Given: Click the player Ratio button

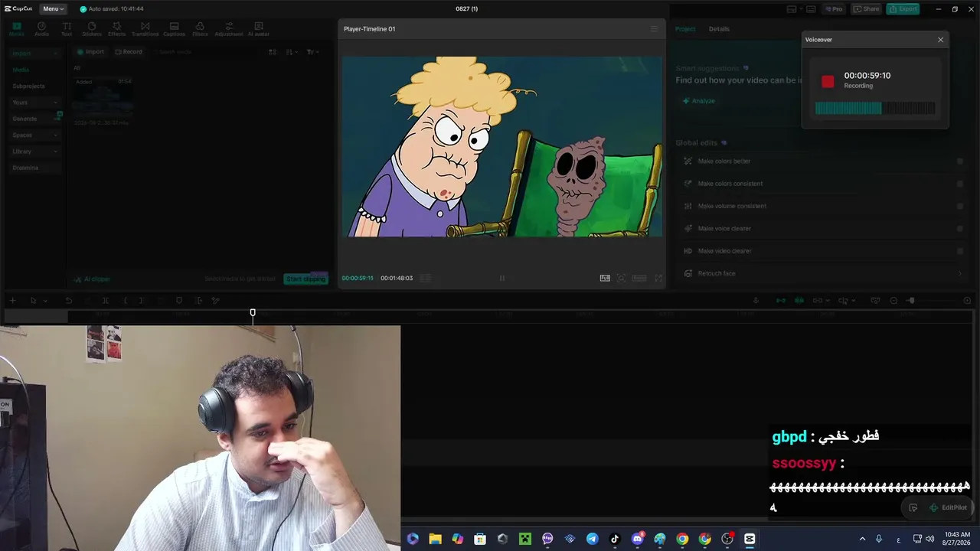Looking at the screenshot, I should coord(639,279).
